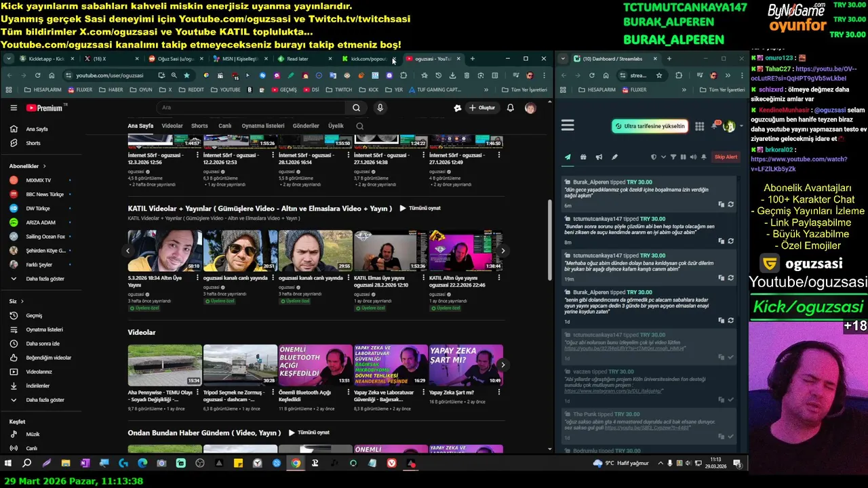Switch to the Videolar channel tab
The height and width of the screenshot is (488, 868).
[x=172, y=126]
